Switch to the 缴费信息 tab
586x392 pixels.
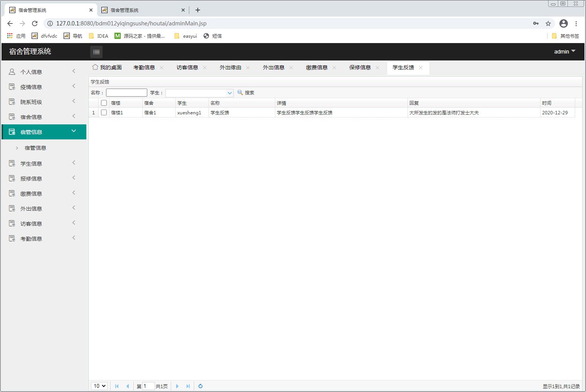pos(317,67)
